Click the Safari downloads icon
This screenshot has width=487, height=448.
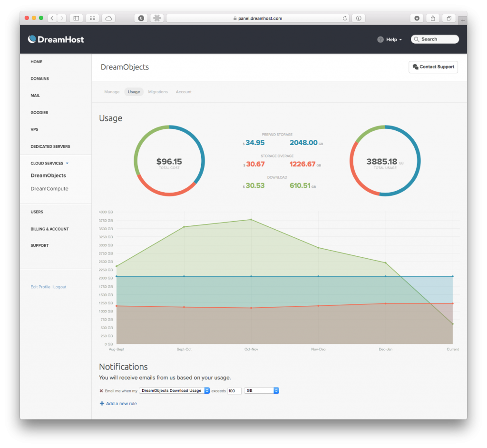point(416,18)
